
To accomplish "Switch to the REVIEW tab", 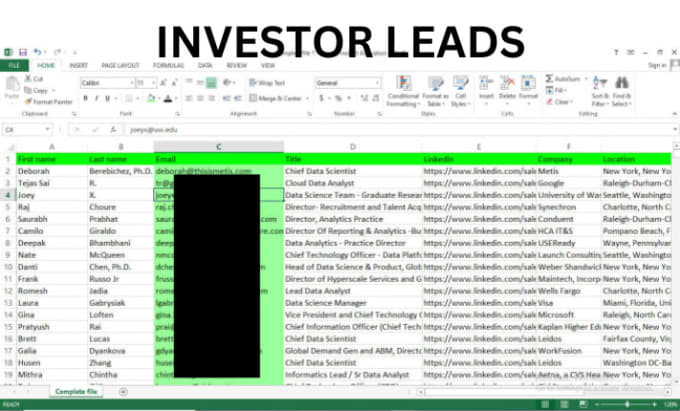I will tap(236, 65).
